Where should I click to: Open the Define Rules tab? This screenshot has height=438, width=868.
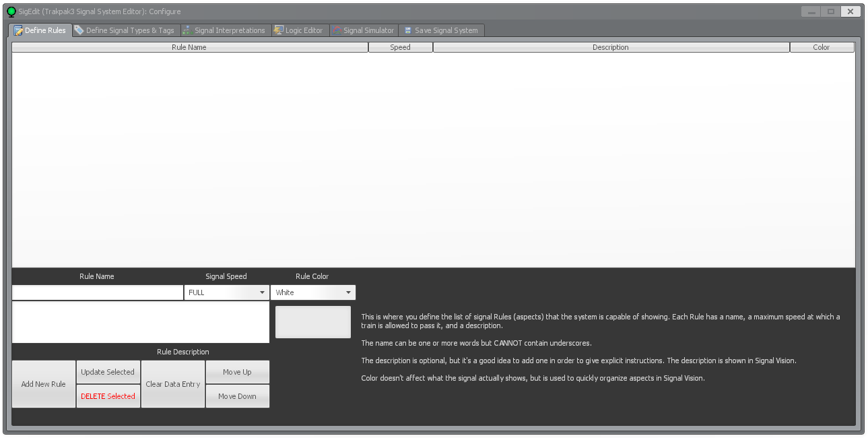tap(40, 30)
